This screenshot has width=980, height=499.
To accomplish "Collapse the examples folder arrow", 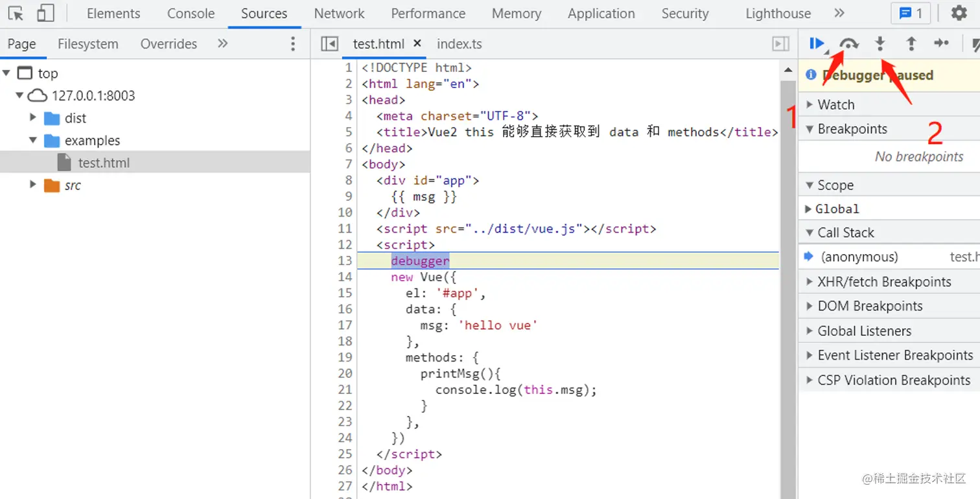I will point(33,140).
